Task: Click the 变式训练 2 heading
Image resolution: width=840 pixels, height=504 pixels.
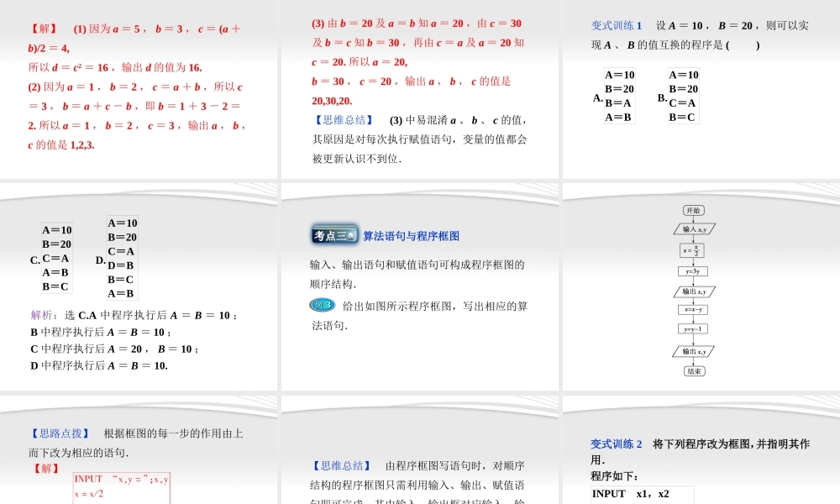Action: [x=616, y=444]
